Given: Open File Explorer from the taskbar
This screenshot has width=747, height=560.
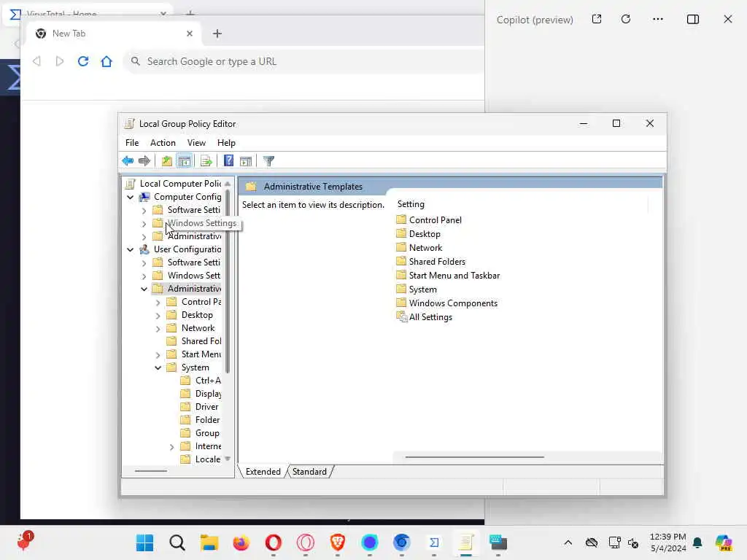Looking at the screenshot, I should (x=209, y=542).
